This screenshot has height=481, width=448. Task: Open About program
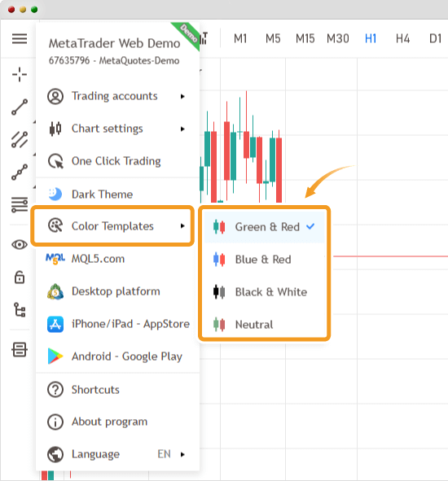click(117, 422)
